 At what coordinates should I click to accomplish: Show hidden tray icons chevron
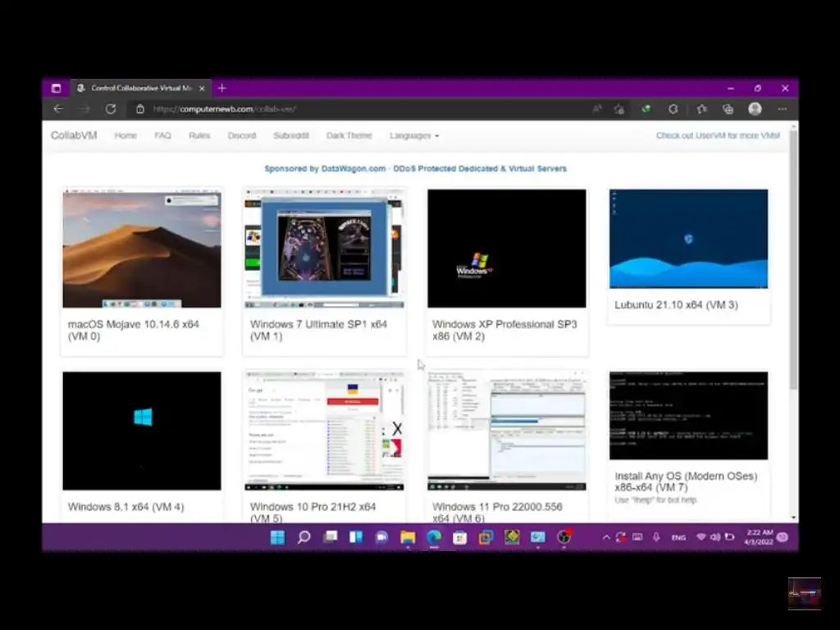(606, 536)
